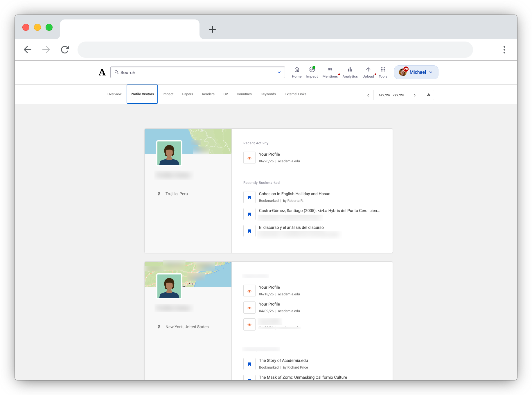
Task: Click the bookmark icon for Cohesion in English
Action: pos(249,198)
